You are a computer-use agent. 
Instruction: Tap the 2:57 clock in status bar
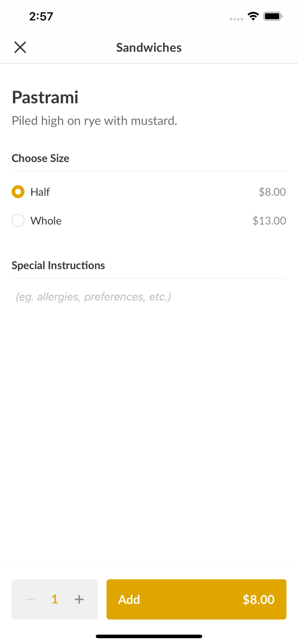tap(41, 16)
